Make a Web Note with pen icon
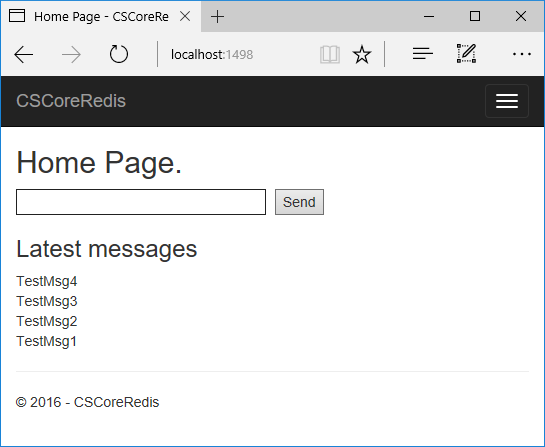This screenshot has width=545, height=447. (x=466, y=54)
